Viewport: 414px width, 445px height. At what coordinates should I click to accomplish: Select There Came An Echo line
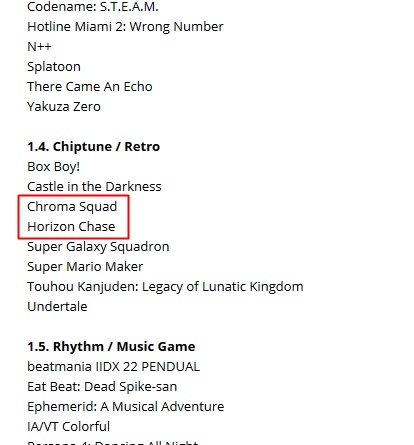point(90,87)
